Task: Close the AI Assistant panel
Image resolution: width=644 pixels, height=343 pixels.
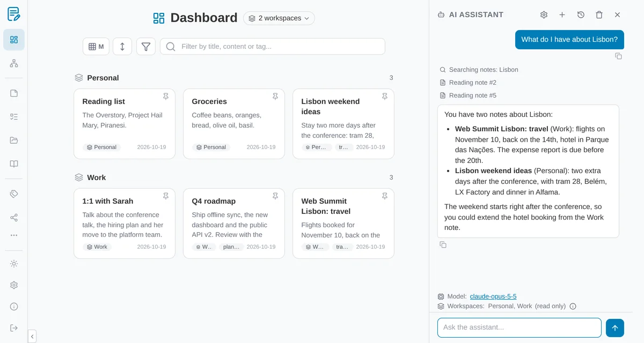Action: click(617, 15)
